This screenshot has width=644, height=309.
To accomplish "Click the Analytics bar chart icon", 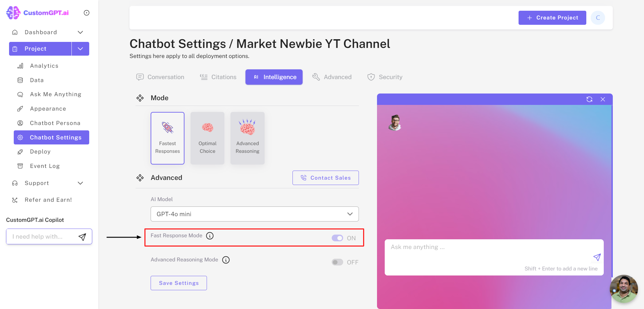I will (20, 66).
